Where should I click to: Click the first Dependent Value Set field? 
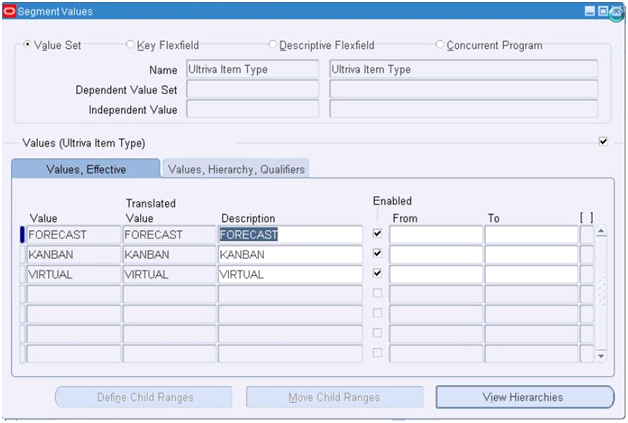tap(253, 89)
